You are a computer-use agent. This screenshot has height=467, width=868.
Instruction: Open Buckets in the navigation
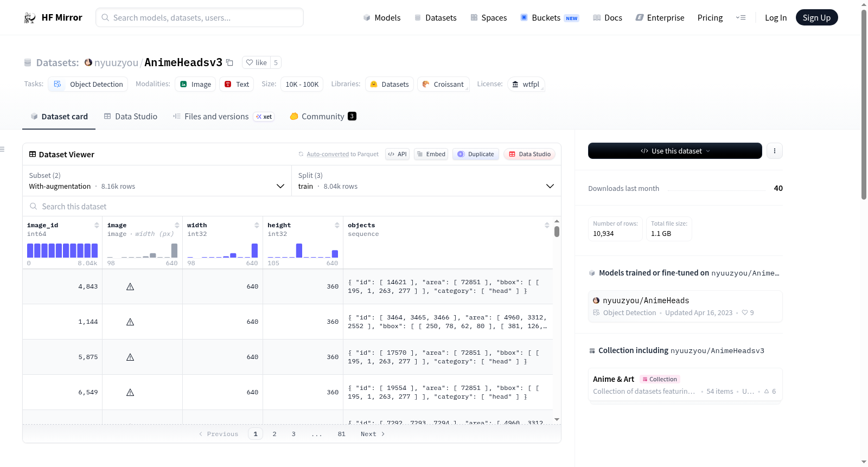pyautogui.click(x=550, y=18)
